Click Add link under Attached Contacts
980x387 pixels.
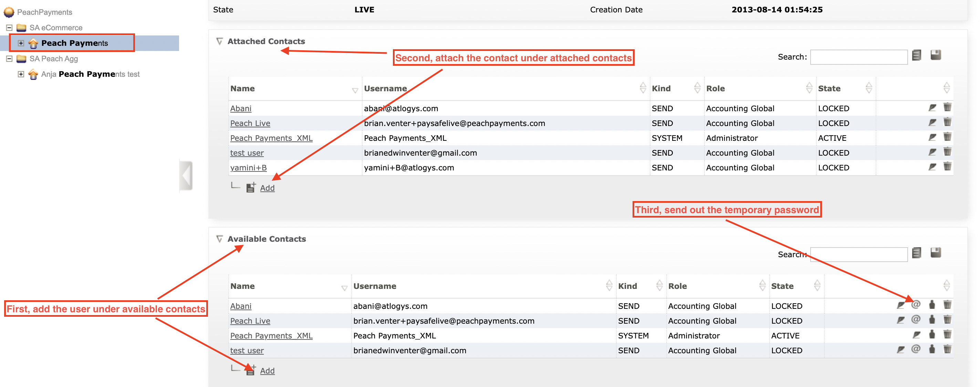267,188
